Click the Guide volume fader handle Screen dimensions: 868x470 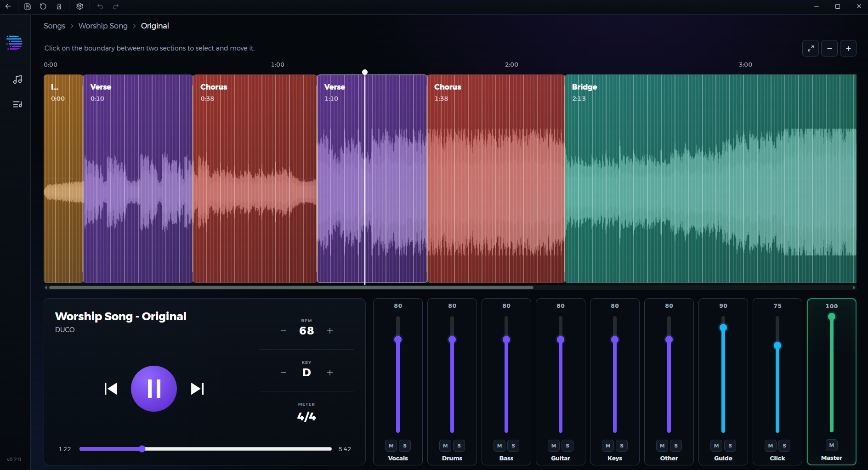[x=723, y=328]
